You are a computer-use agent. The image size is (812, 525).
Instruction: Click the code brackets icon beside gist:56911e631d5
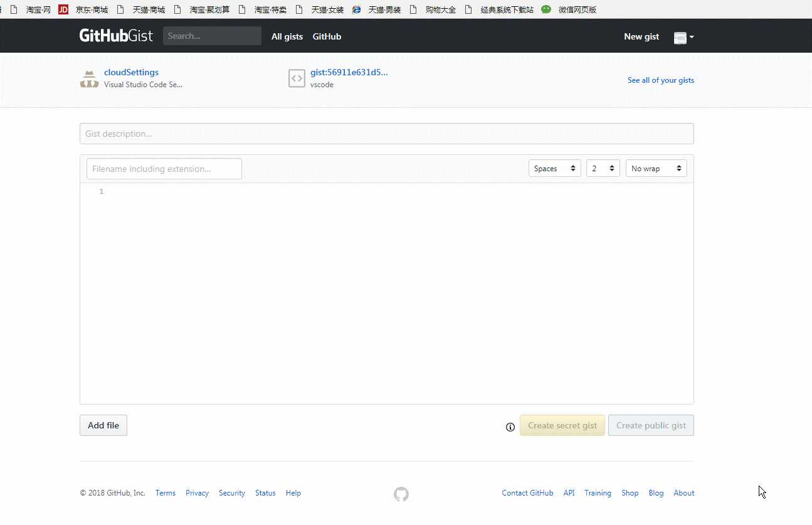[x=297, y=78]
